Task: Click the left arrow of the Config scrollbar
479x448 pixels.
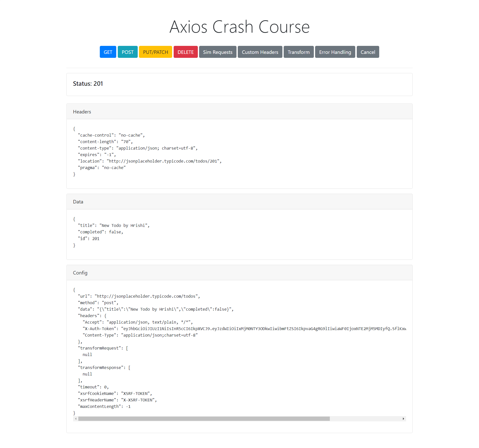Action: (76, 419)
